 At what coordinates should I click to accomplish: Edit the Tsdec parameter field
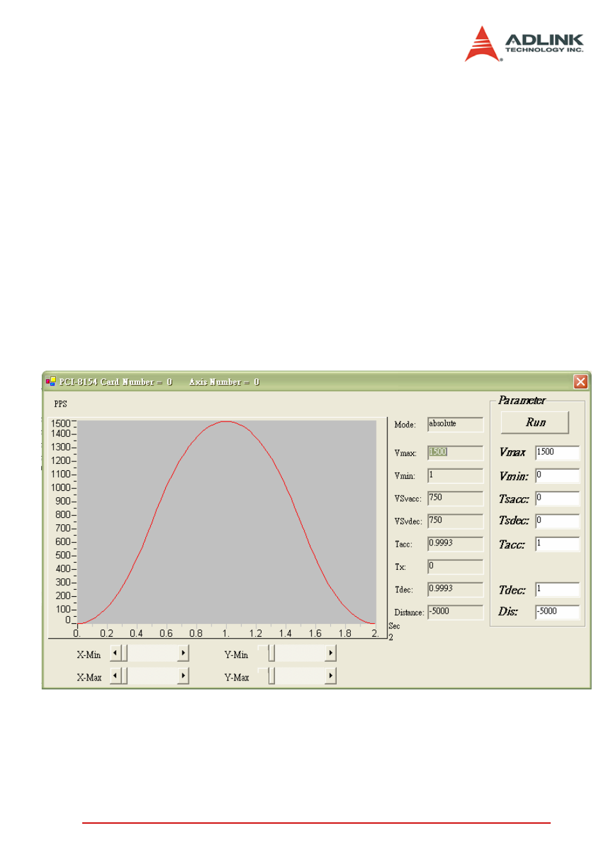557,521
